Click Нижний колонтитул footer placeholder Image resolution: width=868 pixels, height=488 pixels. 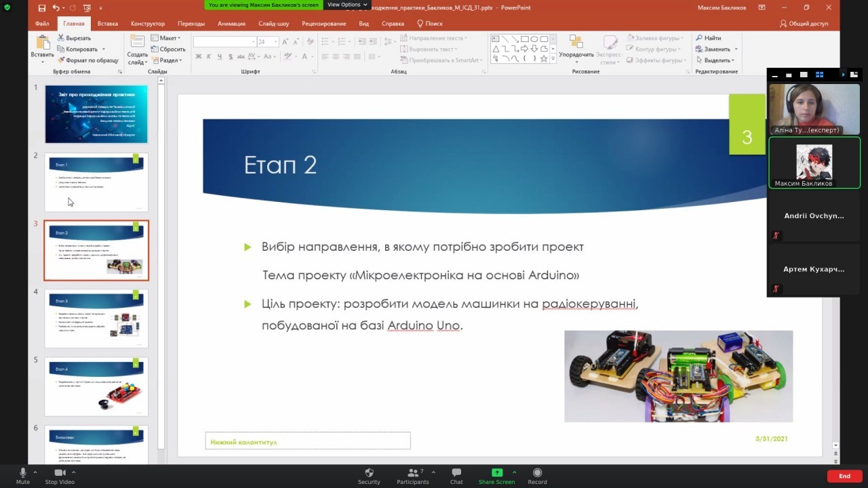click(x=308, y=441)
